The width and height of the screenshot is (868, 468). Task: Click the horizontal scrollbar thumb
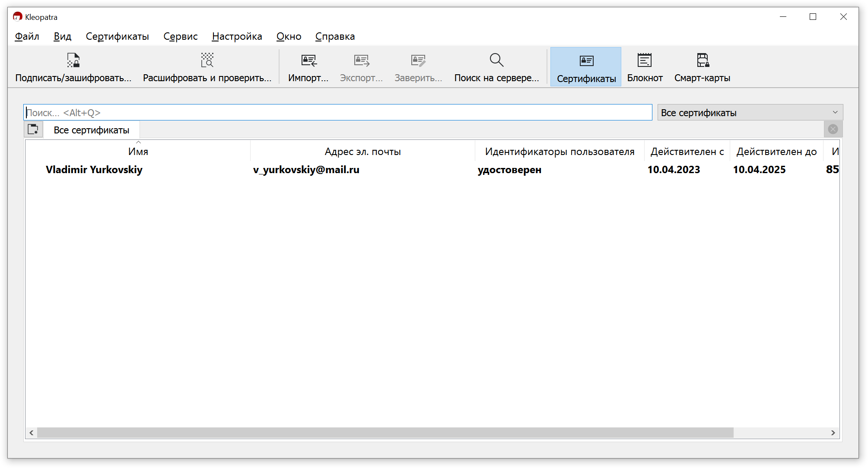click(385, 433)
